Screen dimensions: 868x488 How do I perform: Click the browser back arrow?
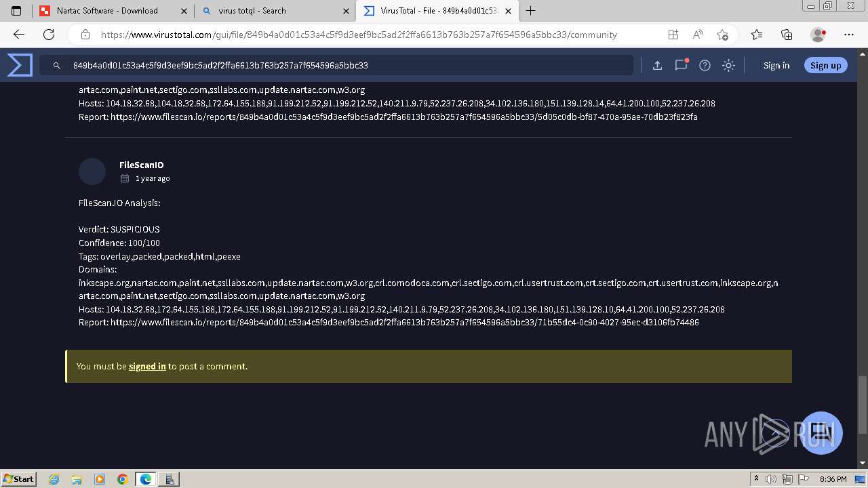pos(19,35)
